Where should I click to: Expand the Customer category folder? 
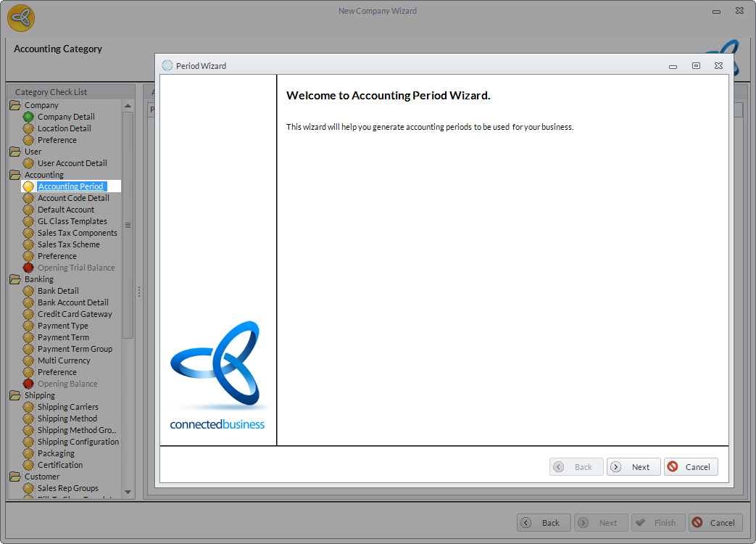click(x=15, y=477)
